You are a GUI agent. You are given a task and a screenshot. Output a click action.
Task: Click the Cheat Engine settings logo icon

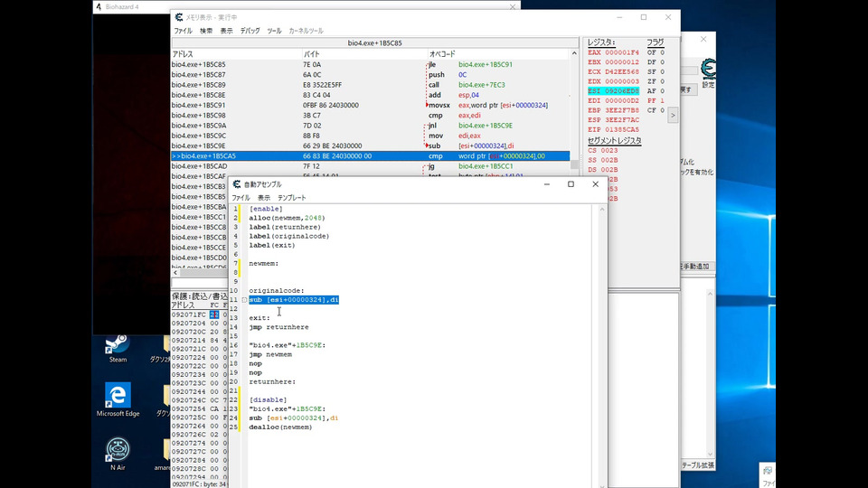(709, 70)
